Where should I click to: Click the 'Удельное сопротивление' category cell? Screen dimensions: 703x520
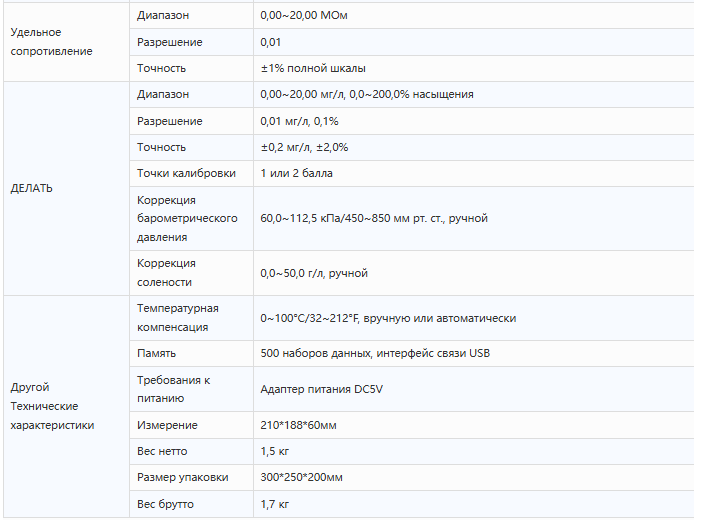click(x=51, y=42)
